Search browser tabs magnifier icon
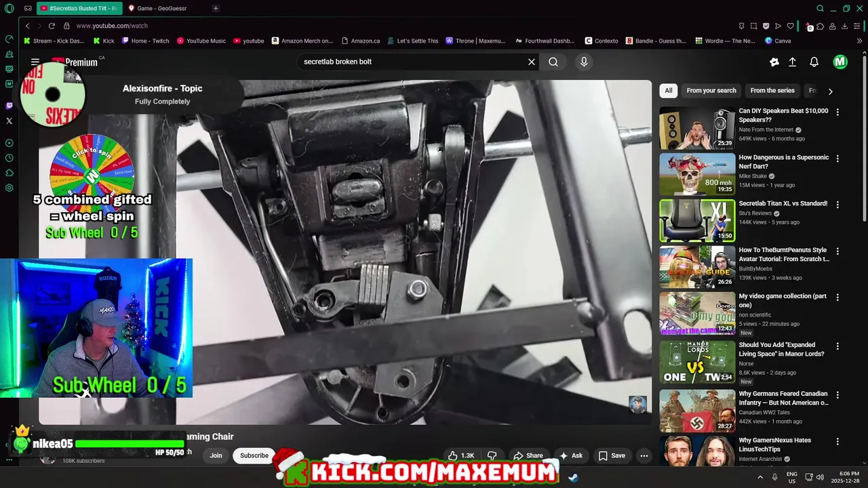This screenshot has width=868, height=488. pyautogui.click(x=820, y=8)
